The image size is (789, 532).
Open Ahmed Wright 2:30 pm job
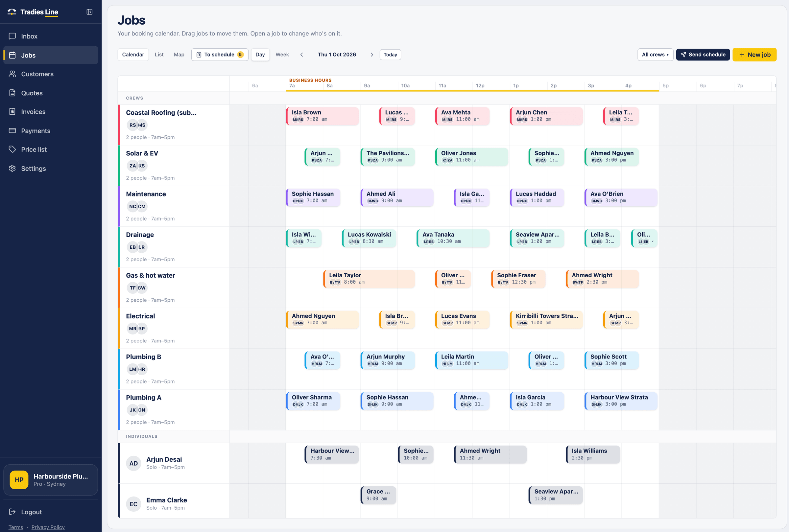coord(602,279)
